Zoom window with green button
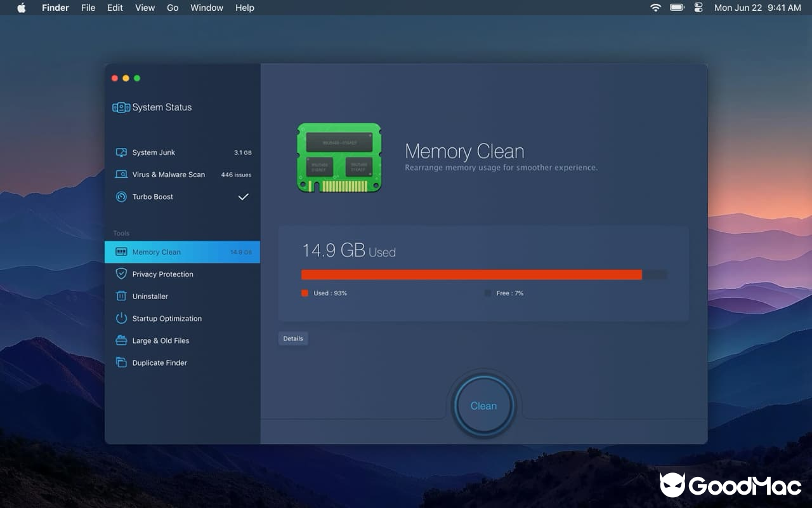The image size is (812, 508). [x=137, y=78]
